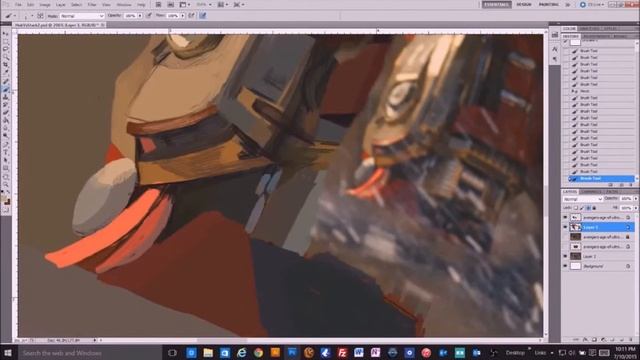Create new snapshot in History panel

pos(621,185)
